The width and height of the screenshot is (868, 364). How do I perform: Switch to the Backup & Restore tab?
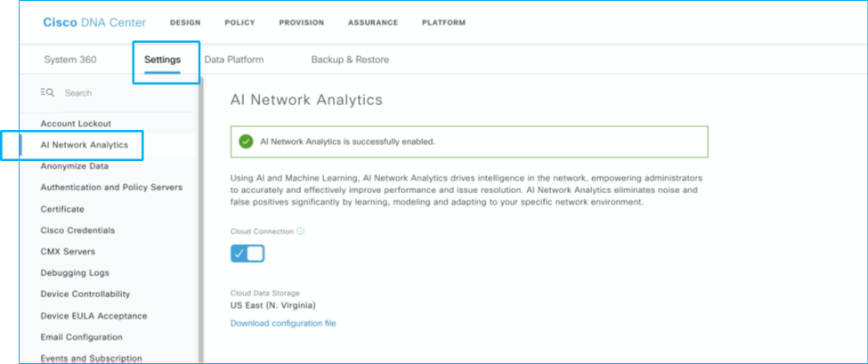click(350, 60)
